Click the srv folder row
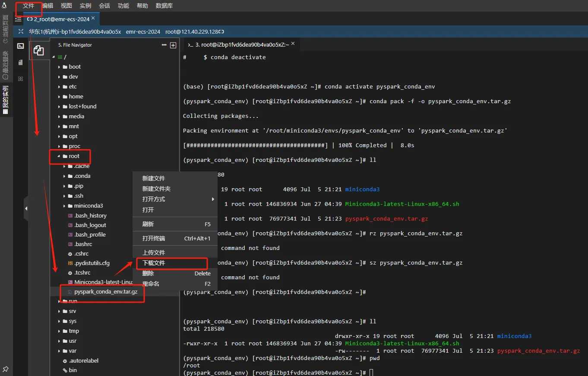The height and width of the screenshot is (376, 588). [114, 311]
